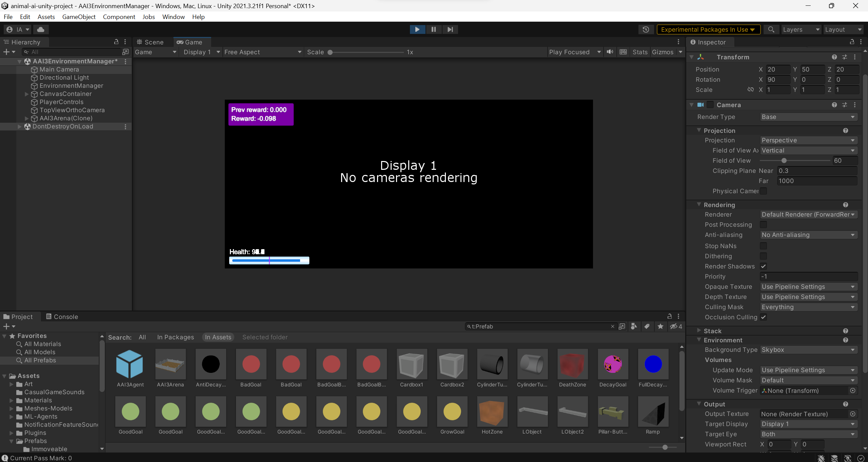Open the GameObject menu
This screenshot has height=462, width=868.
pos(79,17)
